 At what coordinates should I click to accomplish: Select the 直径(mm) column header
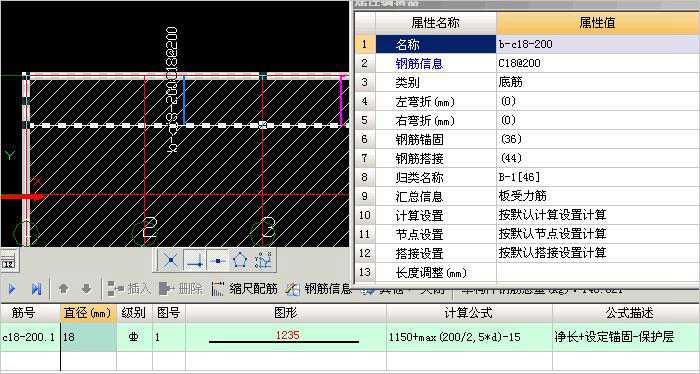point(88,313)
